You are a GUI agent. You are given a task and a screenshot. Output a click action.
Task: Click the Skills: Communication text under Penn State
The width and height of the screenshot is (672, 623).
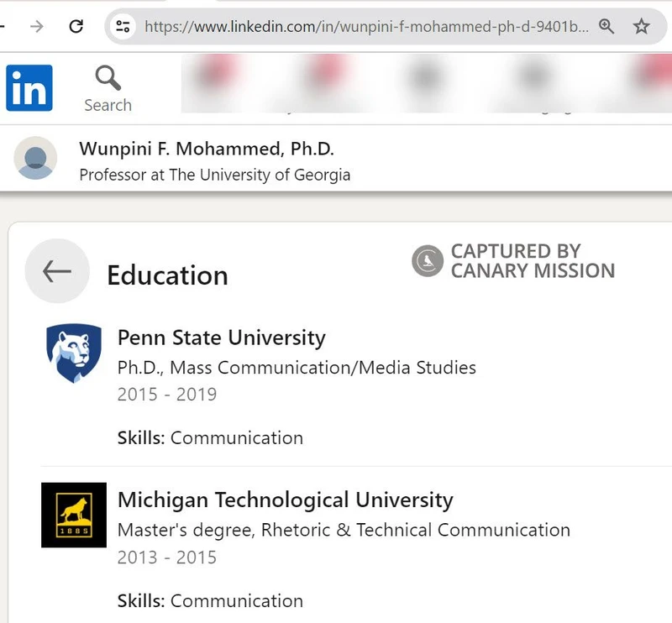pyautogui.click(x=209, y=437)
